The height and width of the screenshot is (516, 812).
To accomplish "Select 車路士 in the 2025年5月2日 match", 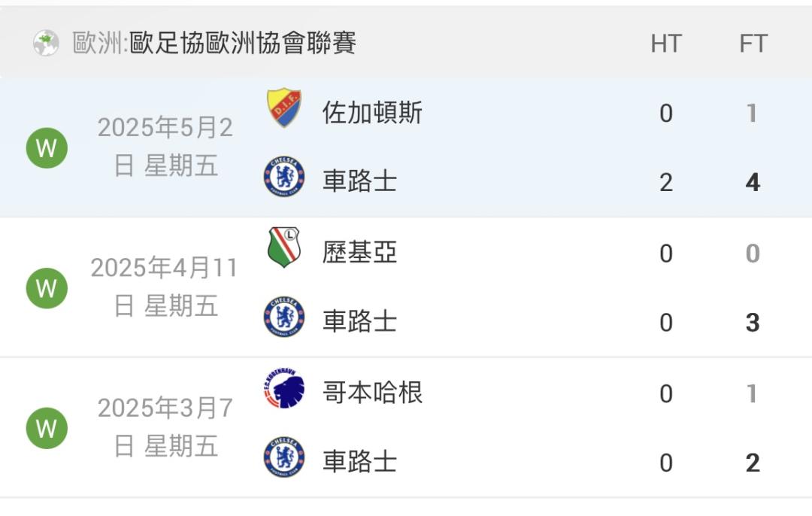I will coord(360,181).
